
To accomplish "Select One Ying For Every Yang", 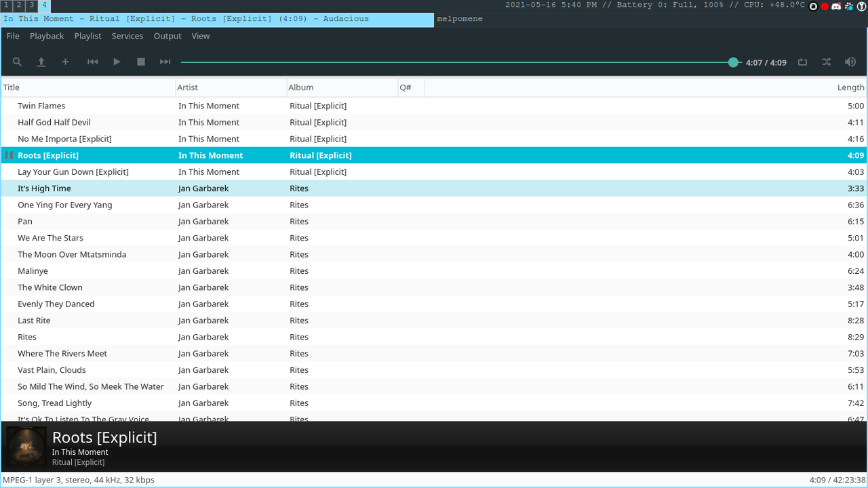I will point(434,205).
